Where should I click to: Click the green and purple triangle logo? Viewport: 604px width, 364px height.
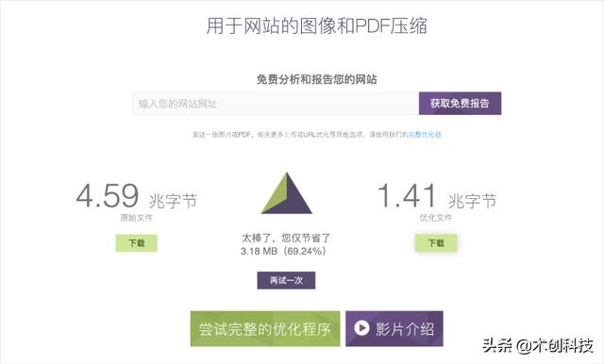[x=287, y=193]
